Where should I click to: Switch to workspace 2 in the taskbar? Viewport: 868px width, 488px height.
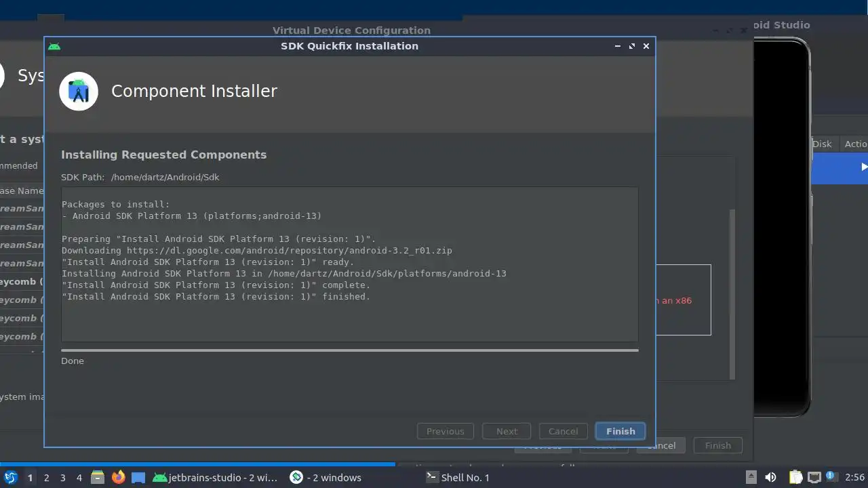[x=46, y=477]
